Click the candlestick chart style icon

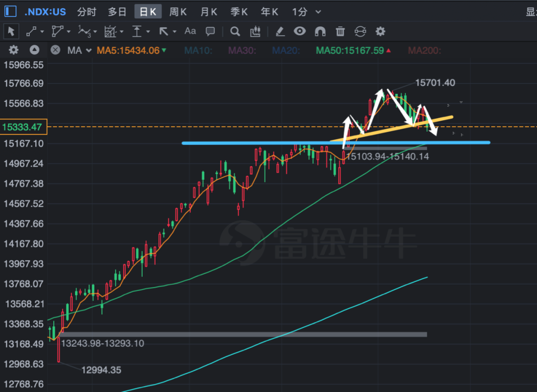(255, 31)
